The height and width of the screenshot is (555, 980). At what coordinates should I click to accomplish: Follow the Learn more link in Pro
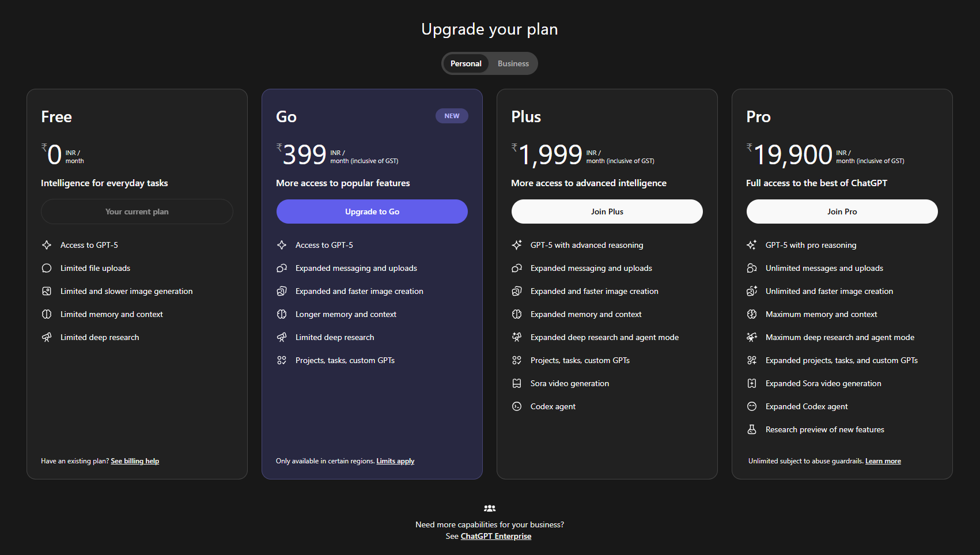point(883,461)
